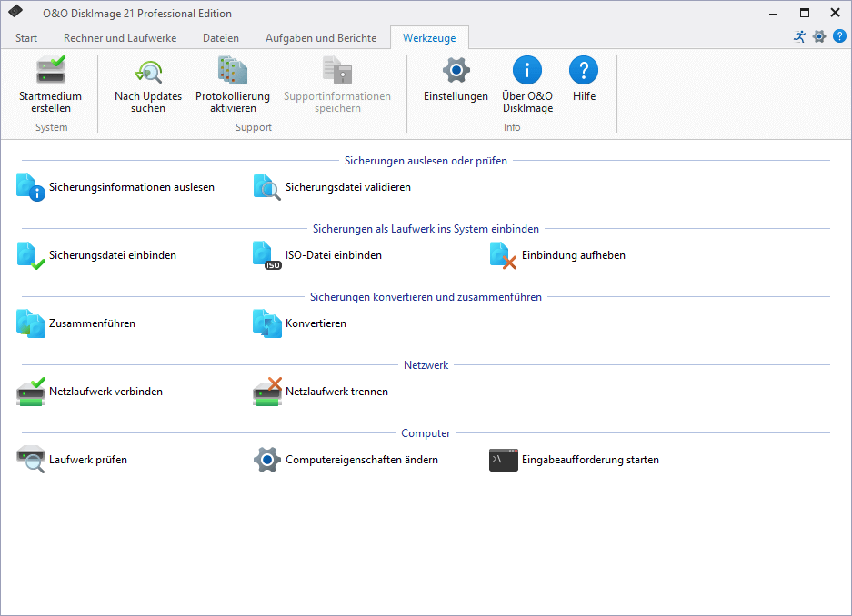The height and width of the screenshot is (616, 852).
Task: Click the ISO-Datei einbinden text
Action: [333, 255]
